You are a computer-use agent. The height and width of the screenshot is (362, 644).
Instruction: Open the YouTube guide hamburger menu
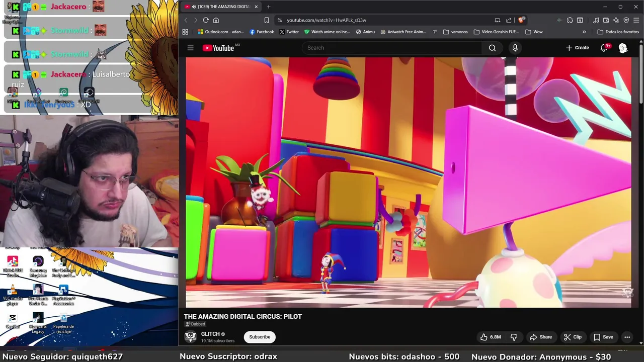(x=190, y=48)
